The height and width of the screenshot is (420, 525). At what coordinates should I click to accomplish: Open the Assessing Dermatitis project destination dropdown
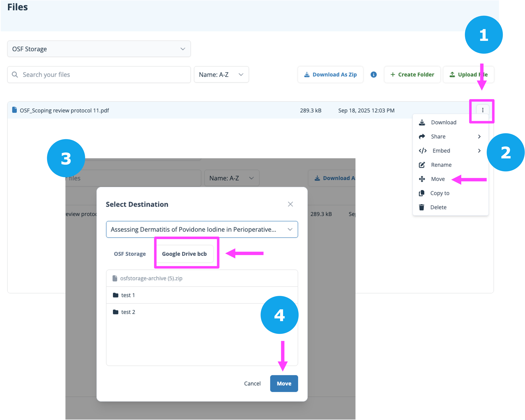point(202,229)
